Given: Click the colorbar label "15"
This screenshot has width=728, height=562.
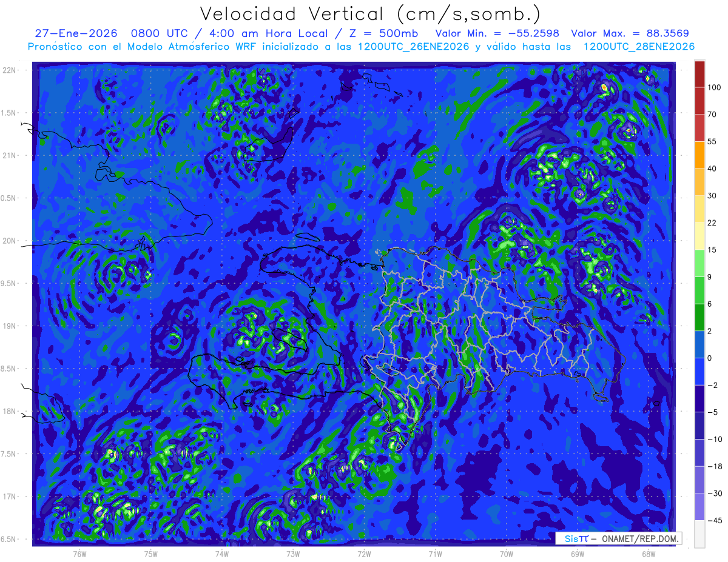Looking at the screenshot, I should [712, 250].
